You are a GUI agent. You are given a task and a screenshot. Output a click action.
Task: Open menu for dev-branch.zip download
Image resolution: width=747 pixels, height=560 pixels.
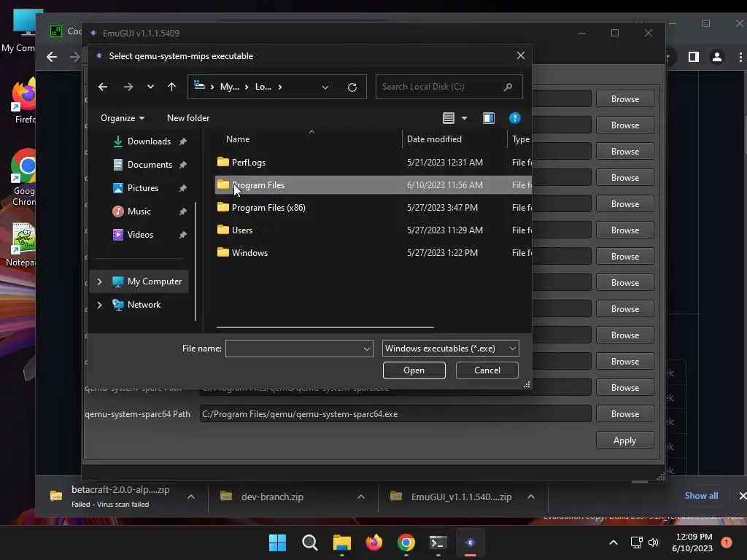[x=361, y=497]
